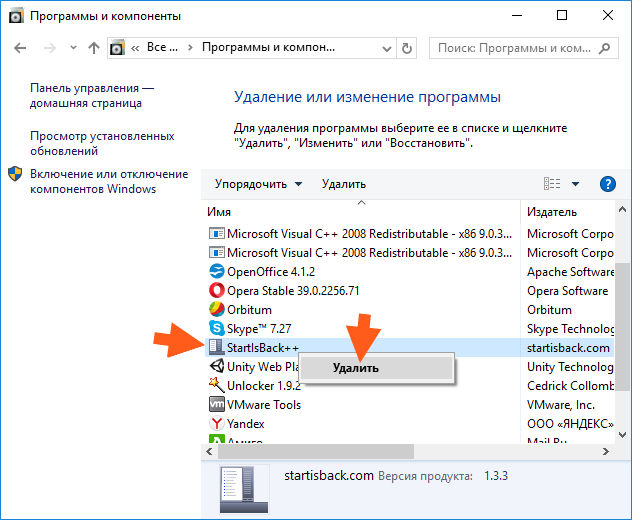Click the Forward navigation arrow
The height and width of the screenshot is (520, 632).
click(x=50, y=48)
